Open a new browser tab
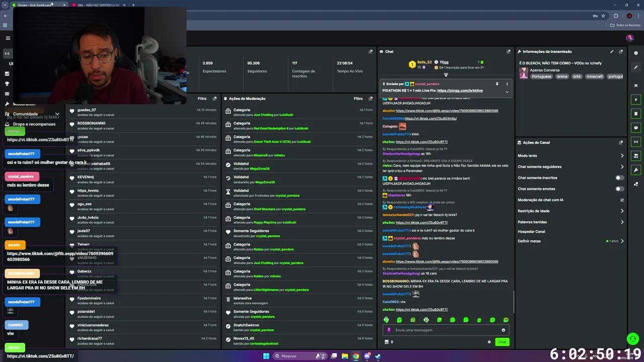 pyautogui.click(x=133, y=5)
